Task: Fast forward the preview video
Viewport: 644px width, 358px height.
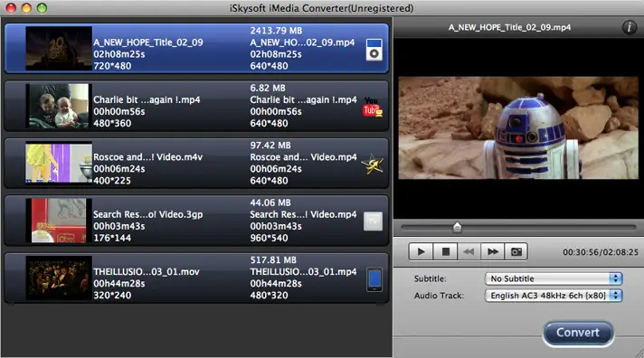Action: pos(492,251)
